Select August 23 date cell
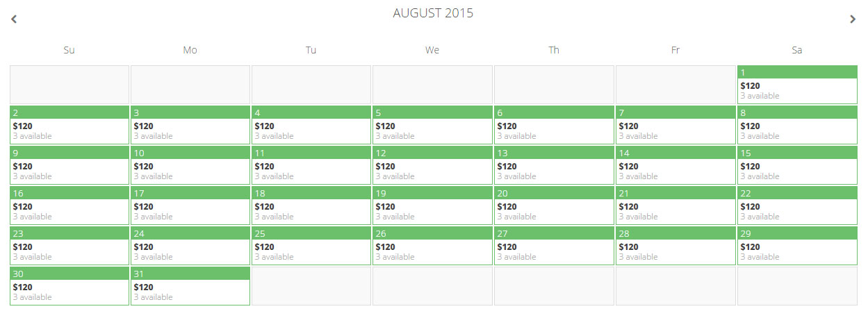Viewport: 868px width, 318px height. click(x=69, y=246)
